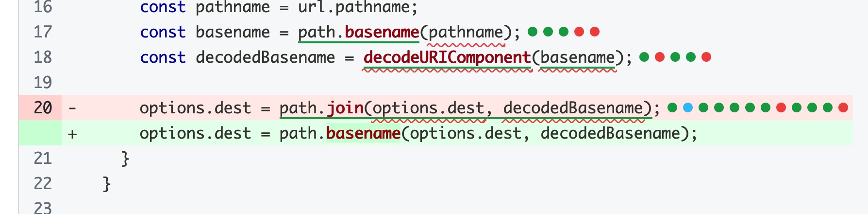Select the last red dot on line 18
The image size is (868, 214).
(706, 57)
